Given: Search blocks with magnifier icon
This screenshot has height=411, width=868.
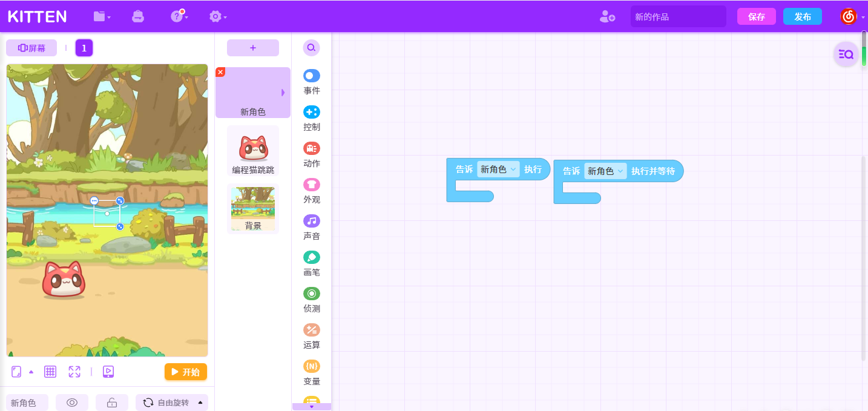Looking at the screenshot, I should 311,48.
